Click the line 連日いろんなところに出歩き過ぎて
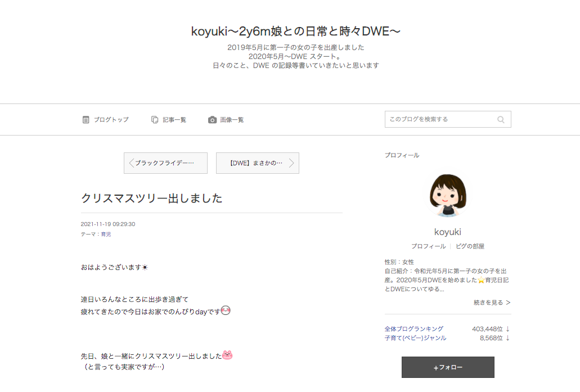 [x=134, y=299]
